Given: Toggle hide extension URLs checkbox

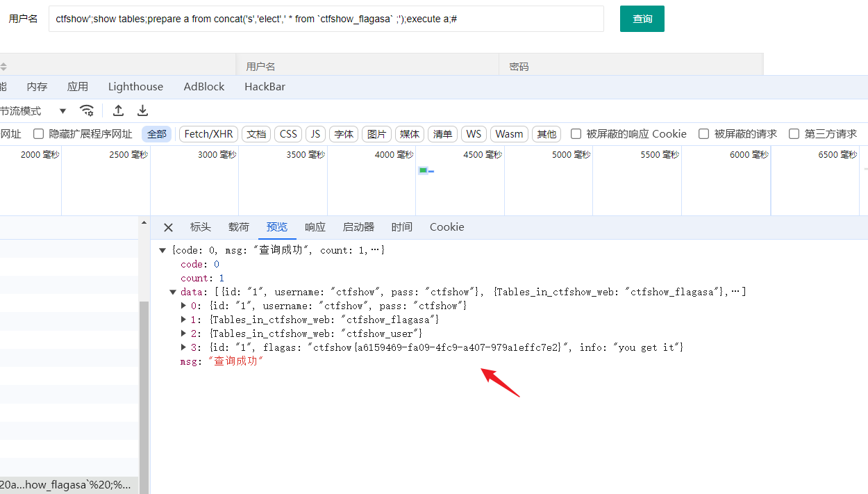Looking at the screenshot, I should pyautogui.click(x=39, y=134).
